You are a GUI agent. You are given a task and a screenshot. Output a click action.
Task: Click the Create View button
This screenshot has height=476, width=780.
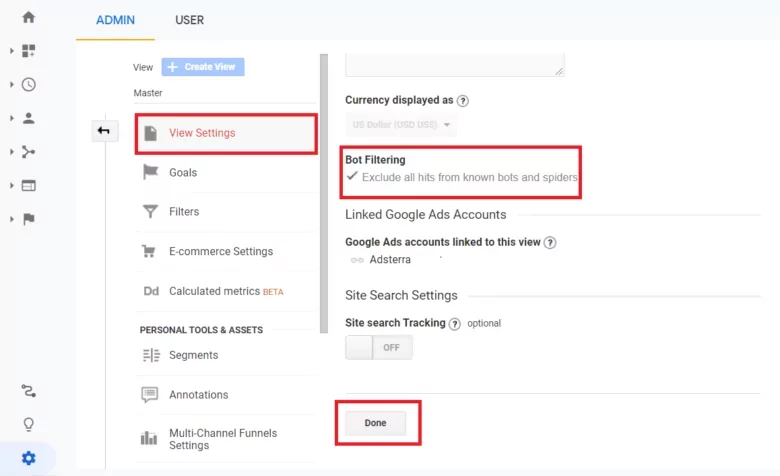(203, 67)
